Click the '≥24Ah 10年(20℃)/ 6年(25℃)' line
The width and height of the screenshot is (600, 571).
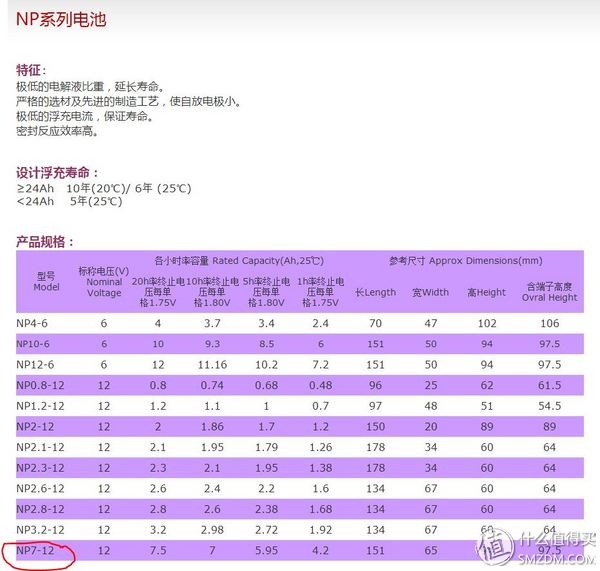(x=104, y=188)
